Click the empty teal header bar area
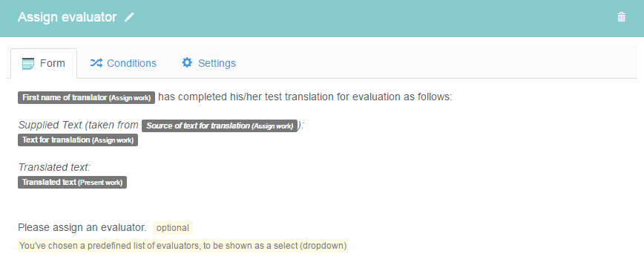644x274 pixels. 369,17
